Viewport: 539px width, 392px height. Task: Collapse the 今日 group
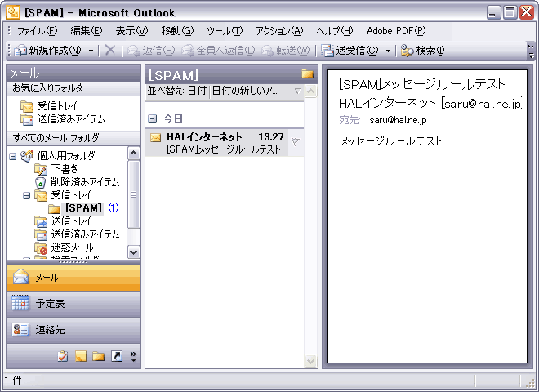coord(152,119)
